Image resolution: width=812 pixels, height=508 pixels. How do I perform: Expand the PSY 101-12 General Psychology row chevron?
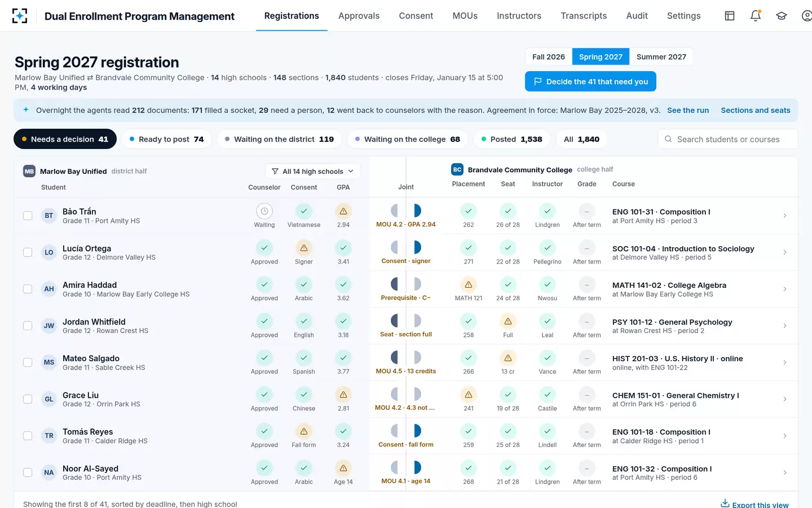point(785,326)
